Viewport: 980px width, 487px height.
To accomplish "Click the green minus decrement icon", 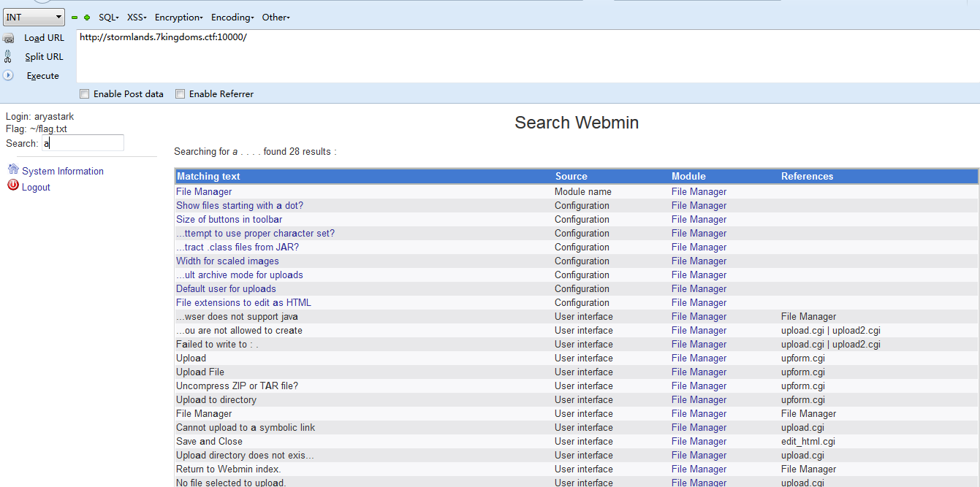I will pos(75,18).
